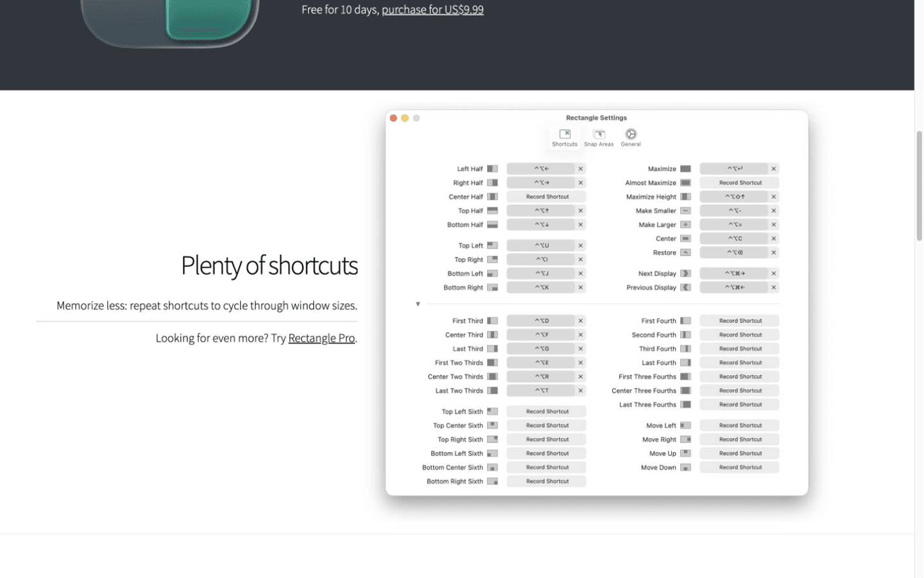Follow the purchase for US$9.99 link
924x578 pixels.
point(432,10)
